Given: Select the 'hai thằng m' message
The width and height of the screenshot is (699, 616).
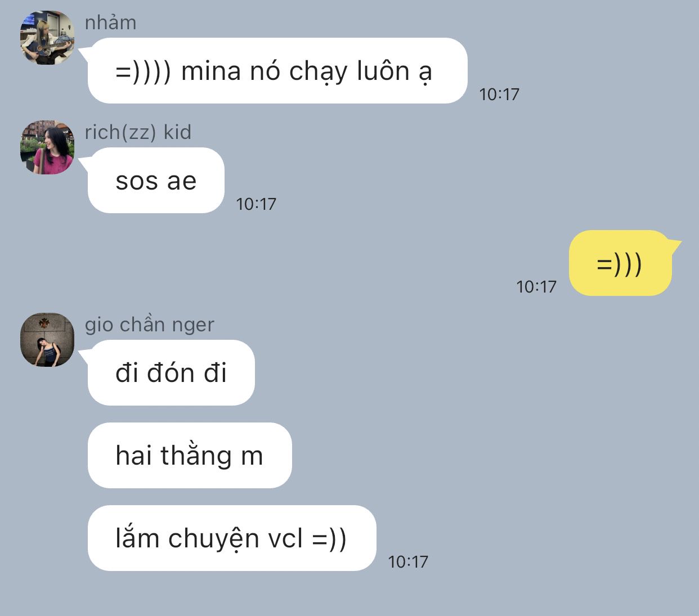Looking at the screenshot, I should [190, 456].
